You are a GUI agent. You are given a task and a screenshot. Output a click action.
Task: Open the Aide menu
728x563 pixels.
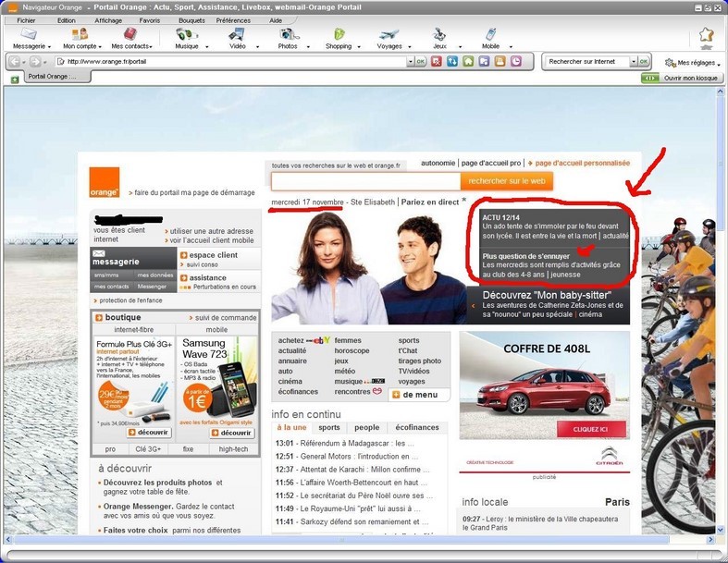[x=276, y=20]
